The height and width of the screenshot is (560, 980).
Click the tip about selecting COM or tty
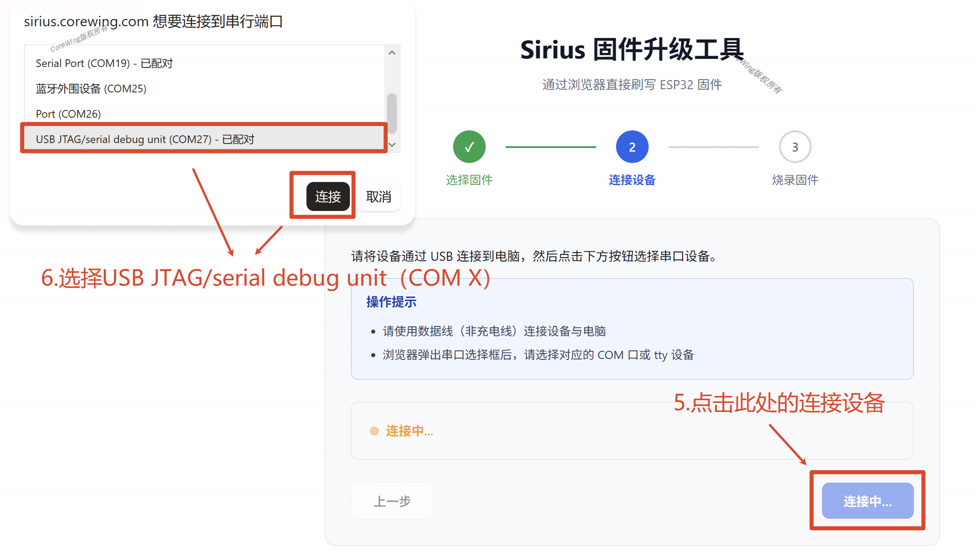[538, 355]
